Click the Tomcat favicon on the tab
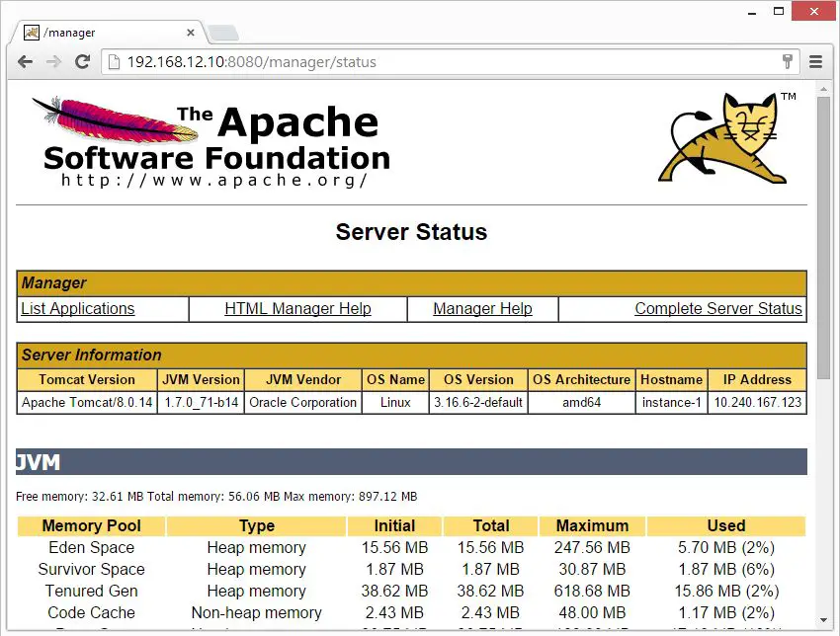 (32, 33)
